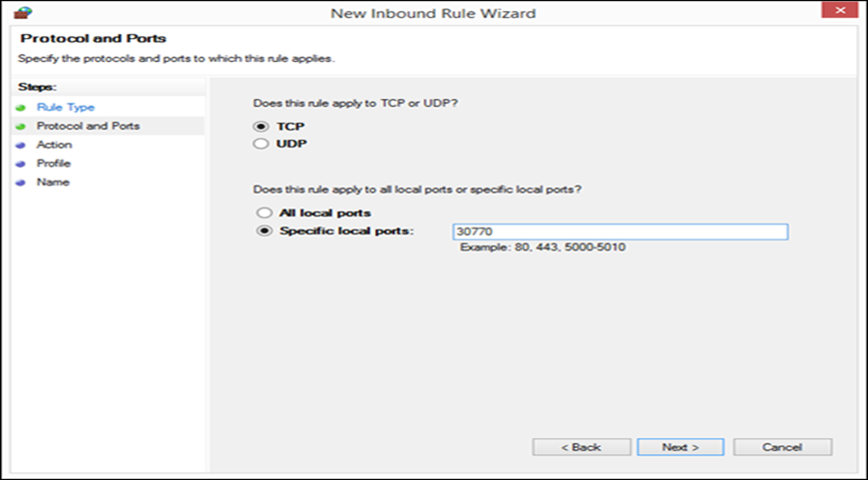Viewport: 868px width, 480px height.
Task: Click the blue bullet beside Name
Action: (21, 183)
